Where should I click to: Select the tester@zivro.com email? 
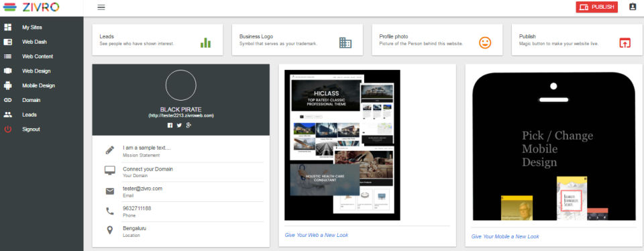click(x=142, y=189)
